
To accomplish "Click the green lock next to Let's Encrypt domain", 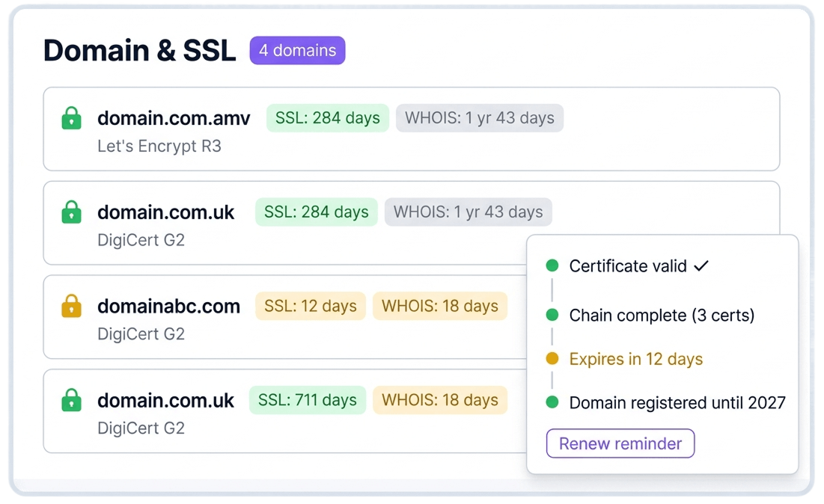I will coord(71,118).
